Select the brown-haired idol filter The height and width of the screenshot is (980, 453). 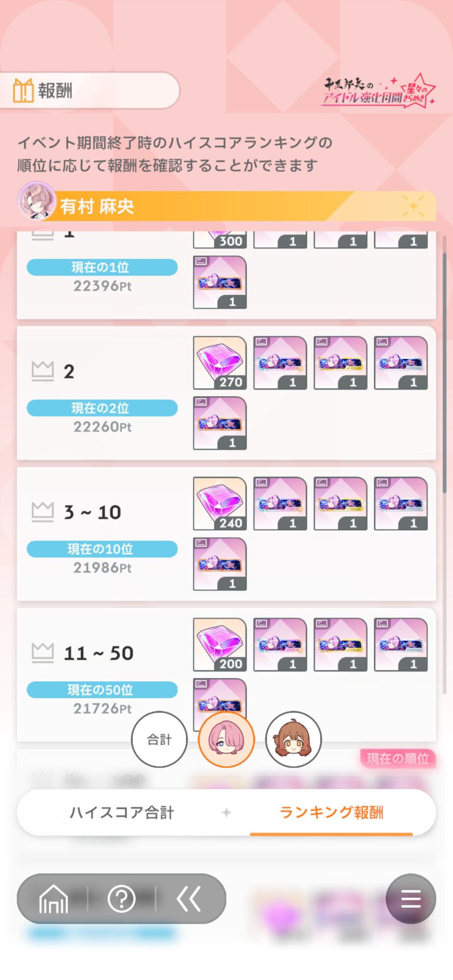(293, 739)
